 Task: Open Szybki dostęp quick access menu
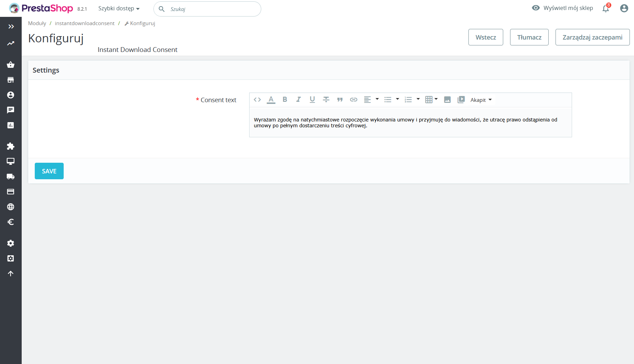click(x=119, y=9)
